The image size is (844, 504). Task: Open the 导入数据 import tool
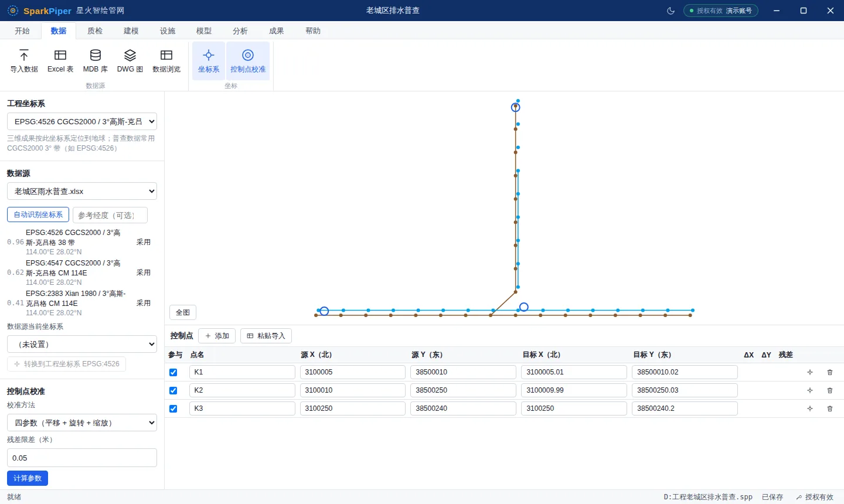coord(24,61)
